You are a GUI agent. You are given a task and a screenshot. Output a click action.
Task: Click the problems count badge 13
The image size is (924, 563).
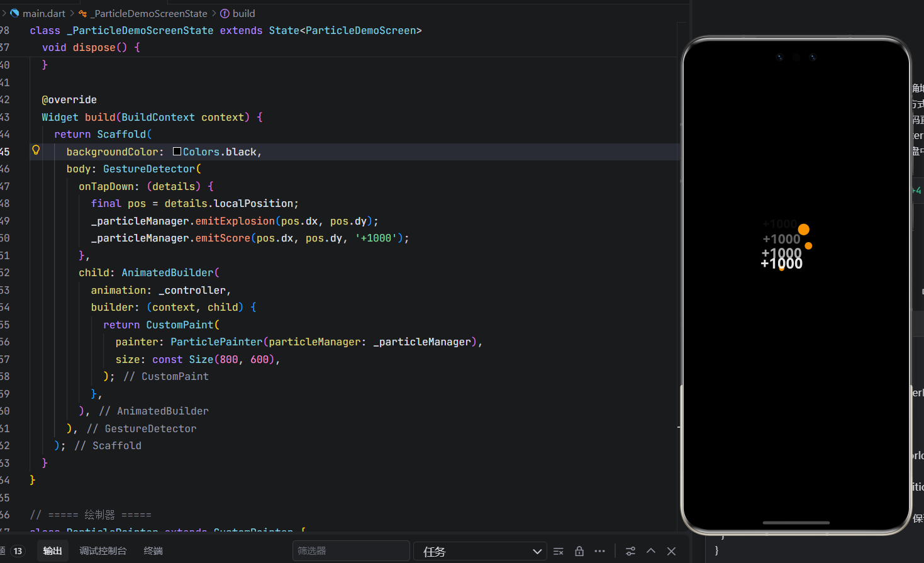pos(18,551)
